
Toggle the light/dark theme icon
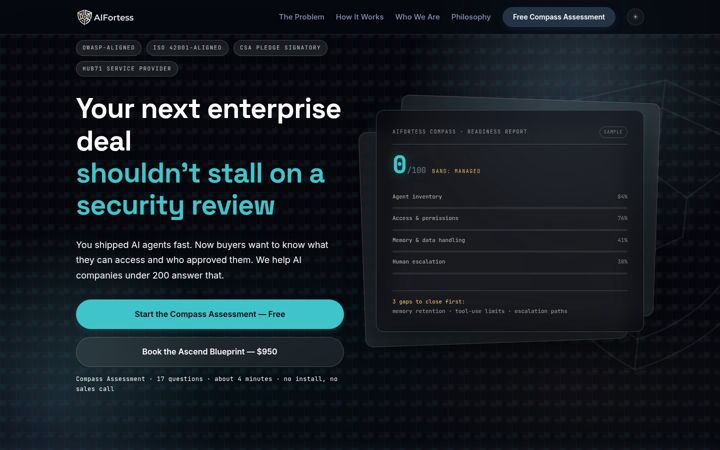[636, 17]
